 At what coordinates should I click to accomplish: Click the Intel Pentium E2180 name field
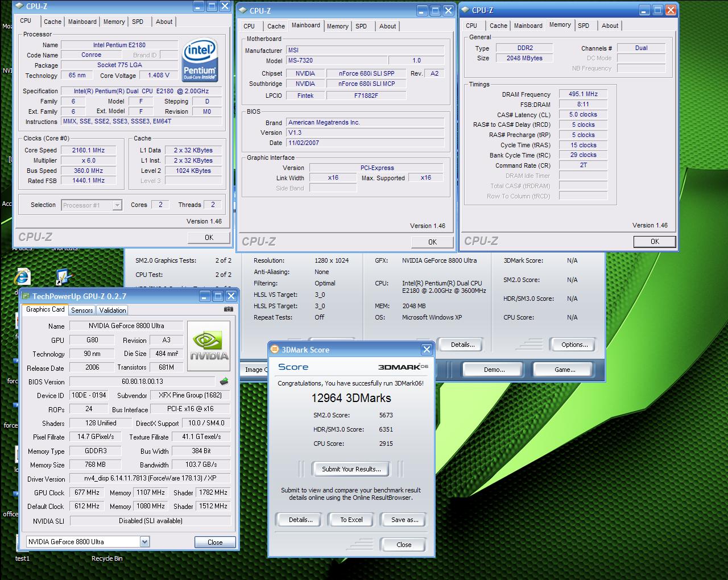(119, 45)
